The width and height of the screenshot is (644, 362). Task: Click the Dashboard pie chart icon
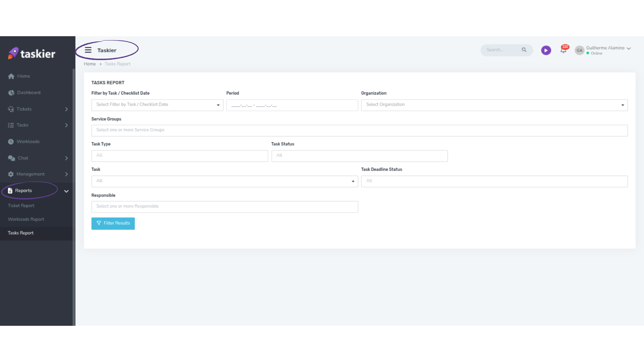pos(11,93)
